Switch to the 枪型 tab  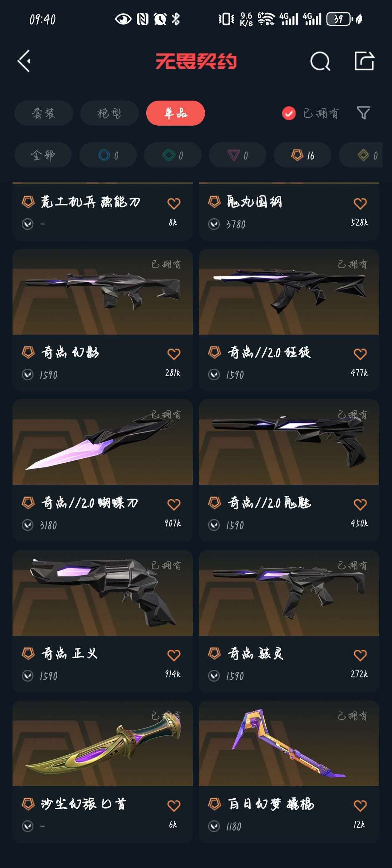[x=109, y=113]
